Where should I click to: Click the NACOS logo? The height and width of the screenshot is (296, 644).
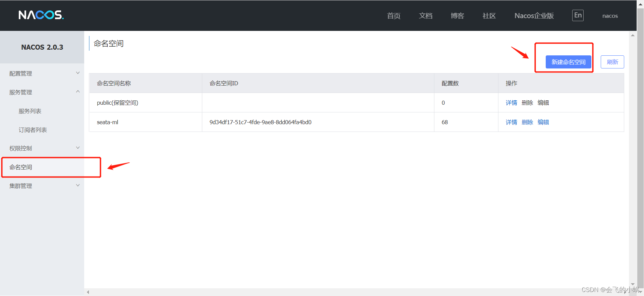(x=41, y=15)
